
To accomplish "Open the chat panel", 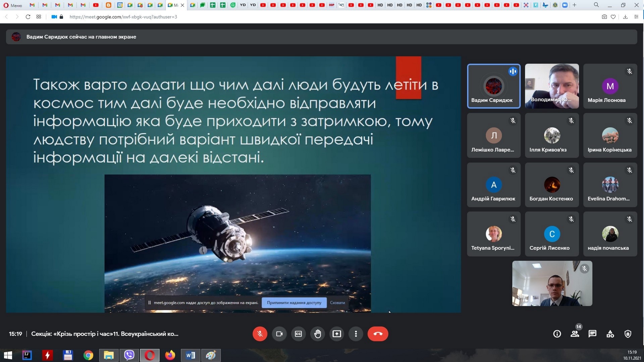I will coord(592,334).
